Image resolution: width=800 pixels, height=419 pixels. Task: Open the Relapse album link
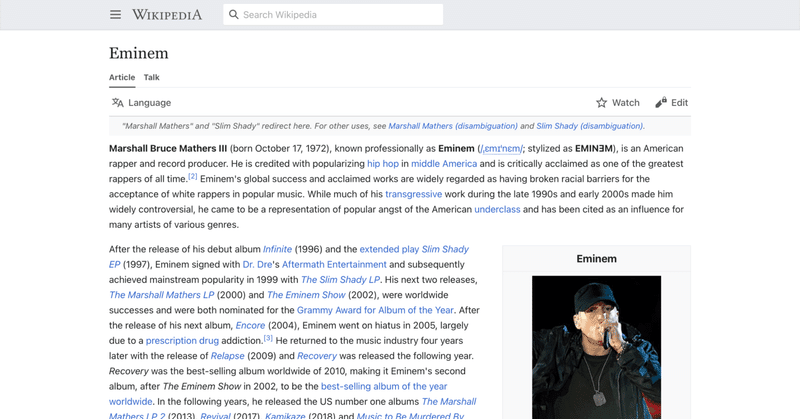pos(228,356)
